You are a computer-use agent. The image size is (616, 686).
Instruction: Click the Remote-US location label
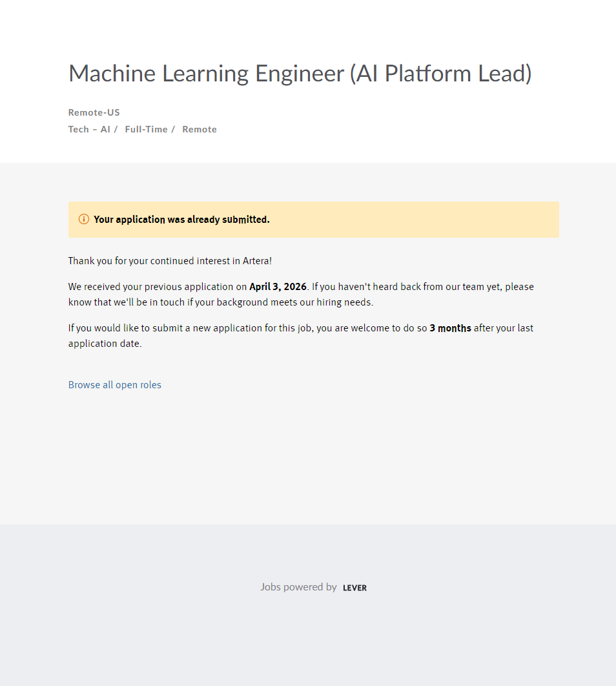coord(94,112)
